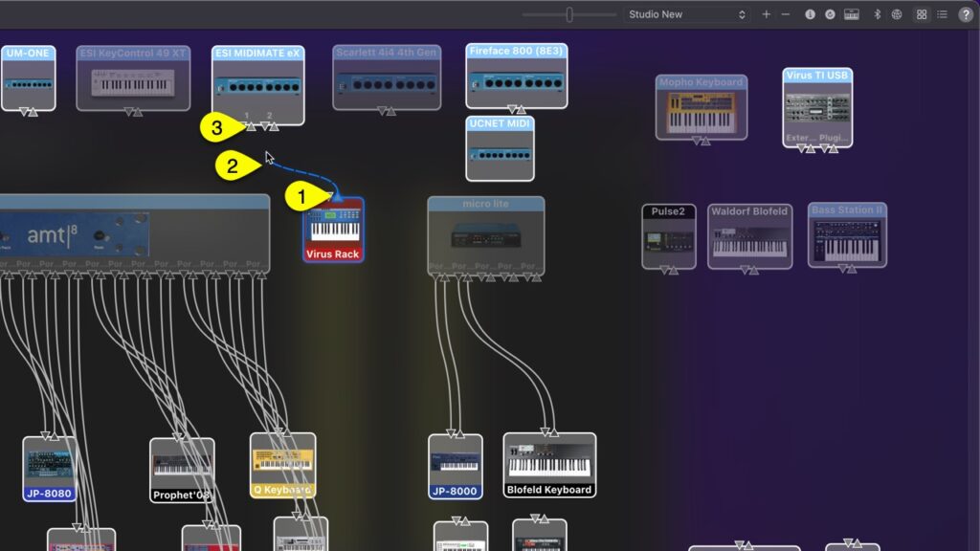Open Help via the question mark icon
The image size is (980, 551).
(966, 14)
